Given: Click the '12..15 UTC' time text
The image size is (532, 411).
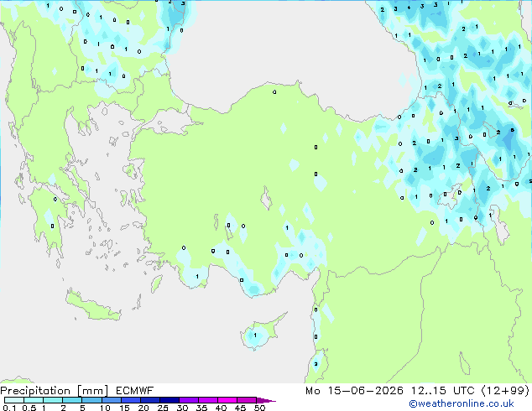Looking at the screenshot, I should [x=442, y=391].
